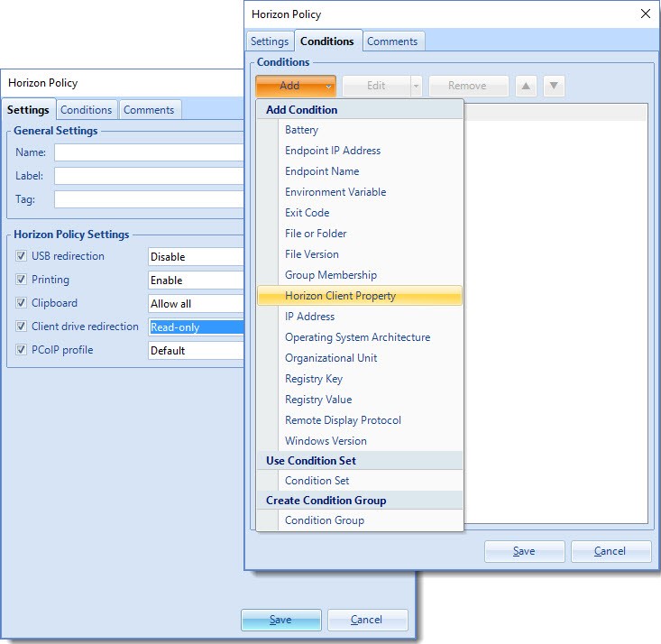Select Condition Group menu entry
The width and height of the screenshot is (661, 644).
tap(325, 520)
